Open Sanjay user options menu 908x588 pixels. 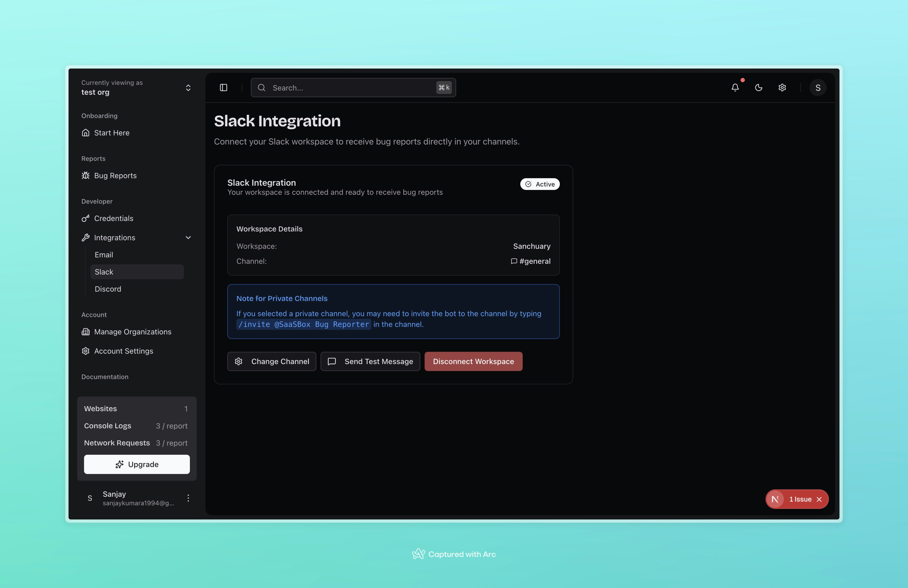click(188, 498)
